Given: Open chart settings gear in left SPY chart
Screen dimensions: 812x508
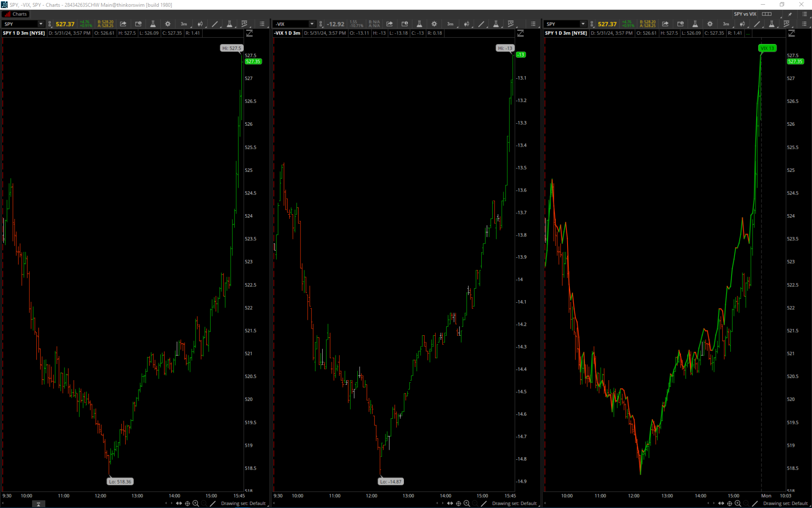Looking at the screenshot, I should [168, 24].
